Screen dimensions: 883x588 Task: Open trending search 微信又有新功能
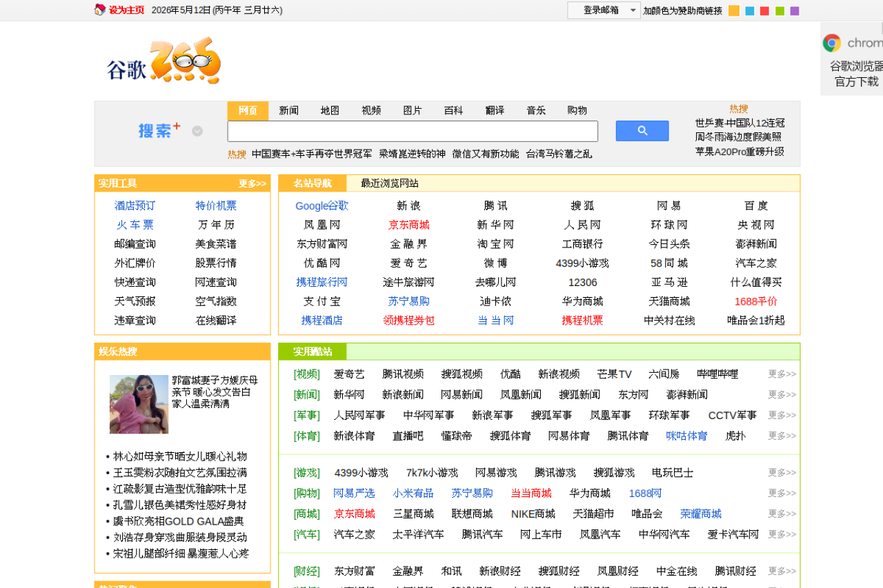tap(486, 154)
